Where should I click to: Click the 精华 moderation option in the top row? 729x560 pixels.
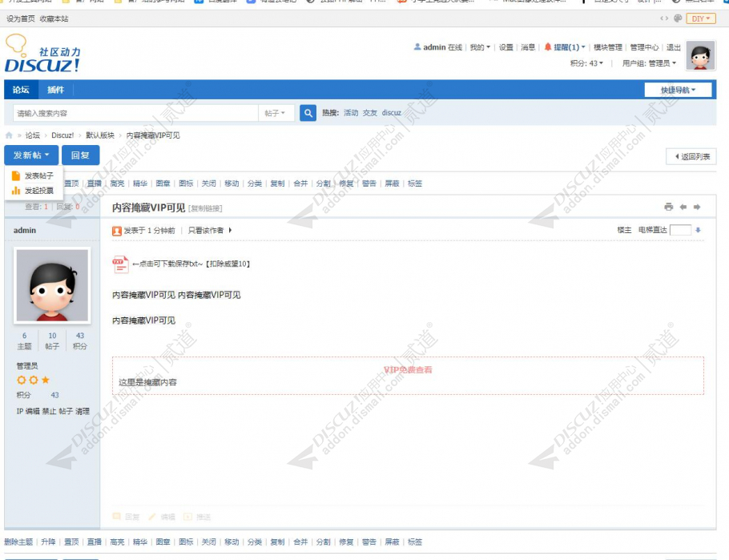140,183
